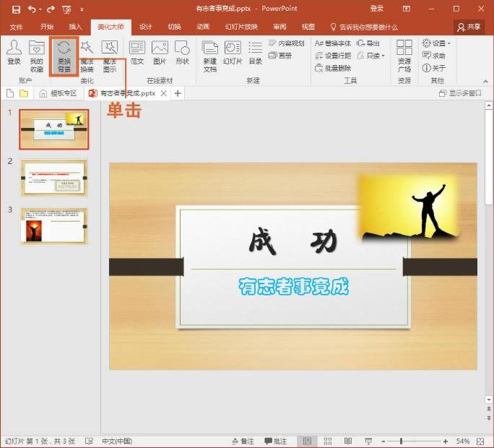Click the 成 功 title text on slide
This screenshot has height=448, width=494.
pos(293,242)
